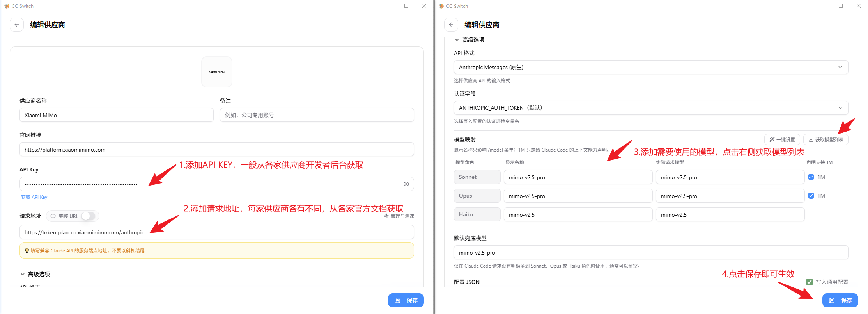Close the right CC Switch window

coord(859,6)
